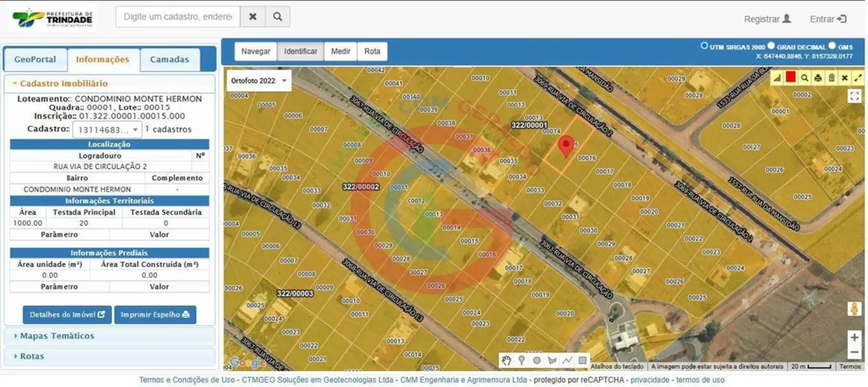
Task: Click the print icon in map toolbar
Action: coord(818,77)
